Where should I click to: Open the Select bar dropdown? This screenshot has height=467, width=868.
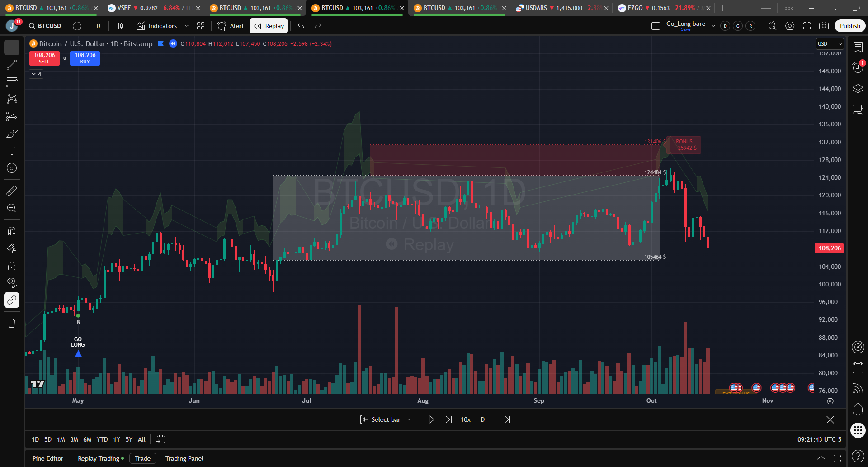click(410, 419)
